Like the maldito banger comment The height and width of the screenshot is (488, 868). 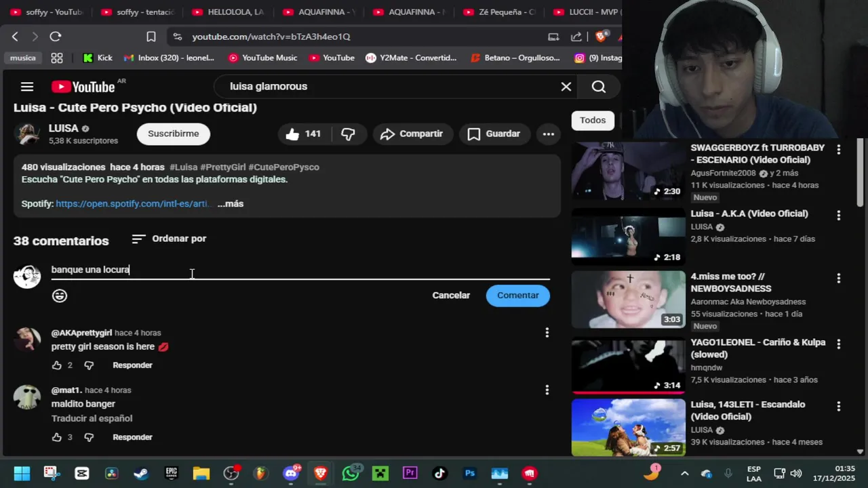(57, 437)
